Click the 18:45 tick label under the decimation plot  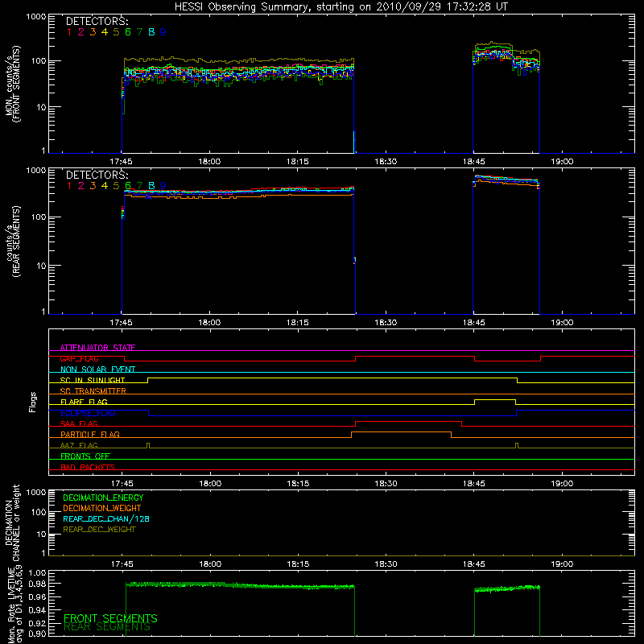pos(473,564)
